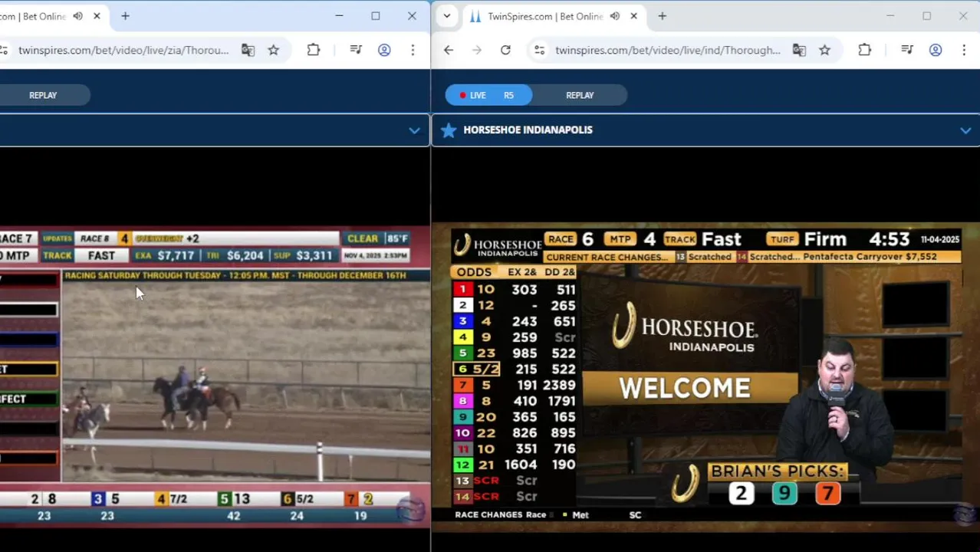Go back in right window
The width and height of the screenshot is (980, 552).
click(x=449, y=50)
